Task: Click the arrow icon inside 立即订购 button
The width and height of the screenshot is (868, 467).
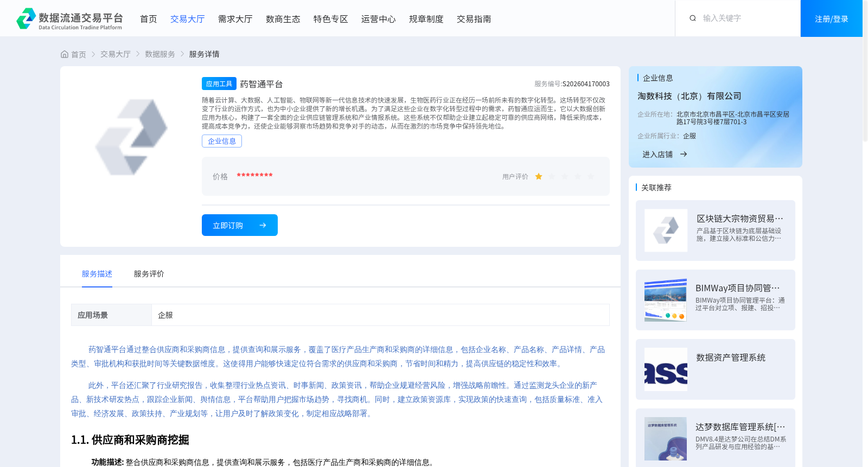Action: click(263, 225)
